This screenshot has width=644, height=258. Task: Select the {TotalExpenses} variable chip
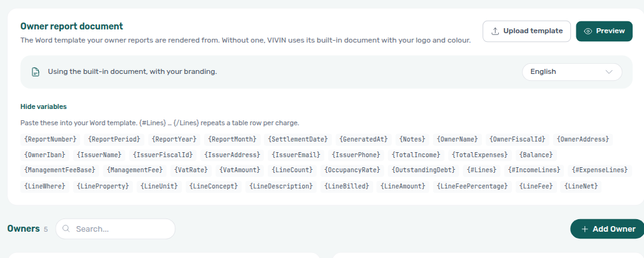pyautogui.click(x=479, y=155)
